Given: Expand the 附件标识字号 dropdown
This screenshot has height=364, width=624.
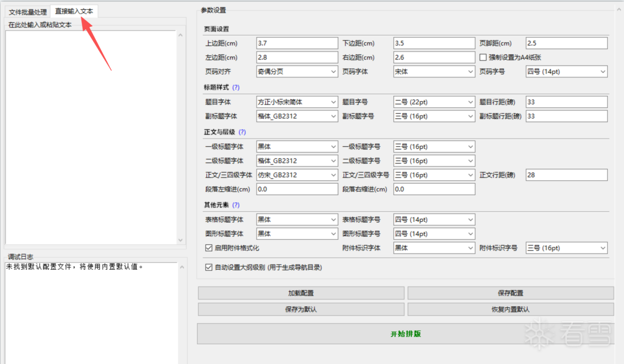Looking at the screenshot, I should pos(566,248).
